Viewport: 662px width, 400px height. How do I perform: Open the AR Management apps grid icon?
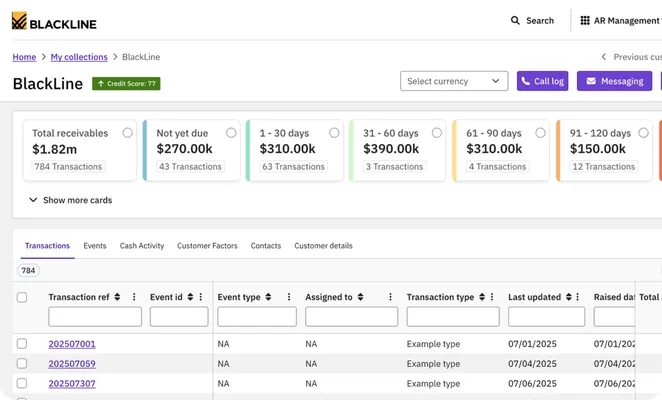585,20
